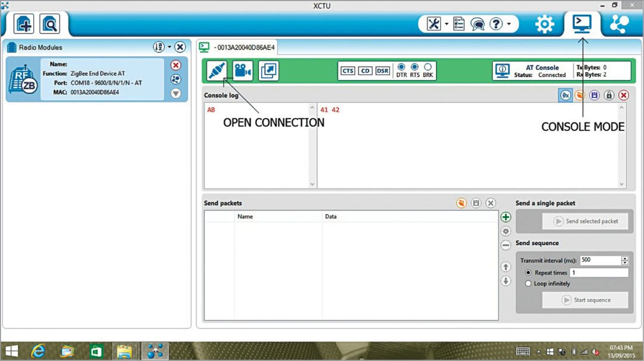The width and height of the screenshot is (644, 361).
Task: Click the open serial connection plug icon
Action: click(x=217, y=71)
